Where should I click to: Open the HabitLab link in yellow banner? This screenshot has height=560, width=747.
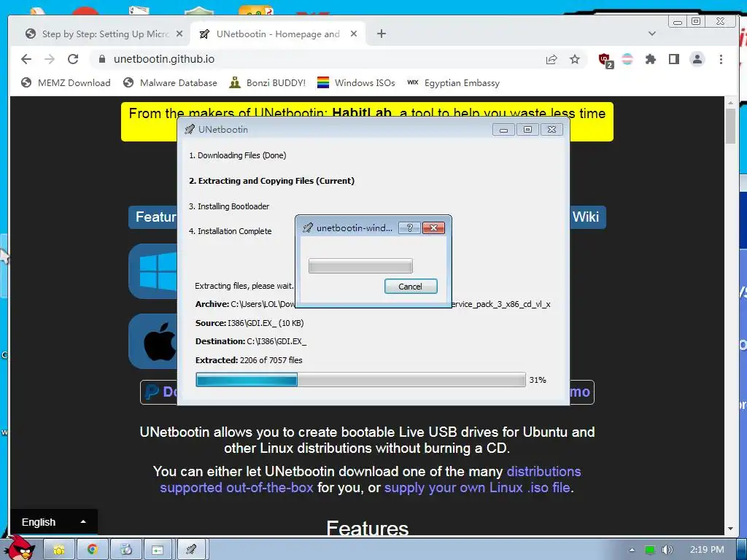tap(362, 113)
